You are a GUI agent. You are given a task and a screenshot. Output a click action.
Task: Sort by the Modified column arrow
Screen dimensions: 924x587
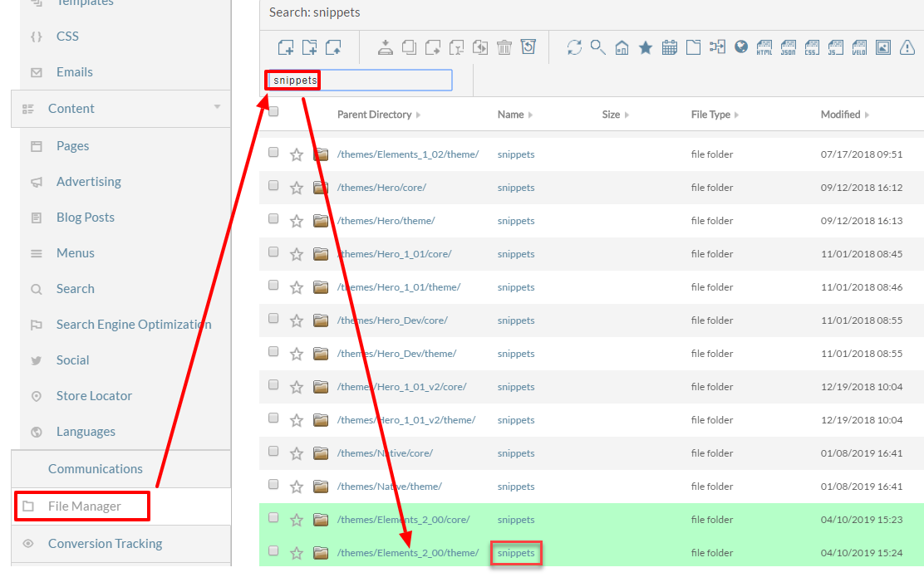pyautogui.click(x=867, y=115)
